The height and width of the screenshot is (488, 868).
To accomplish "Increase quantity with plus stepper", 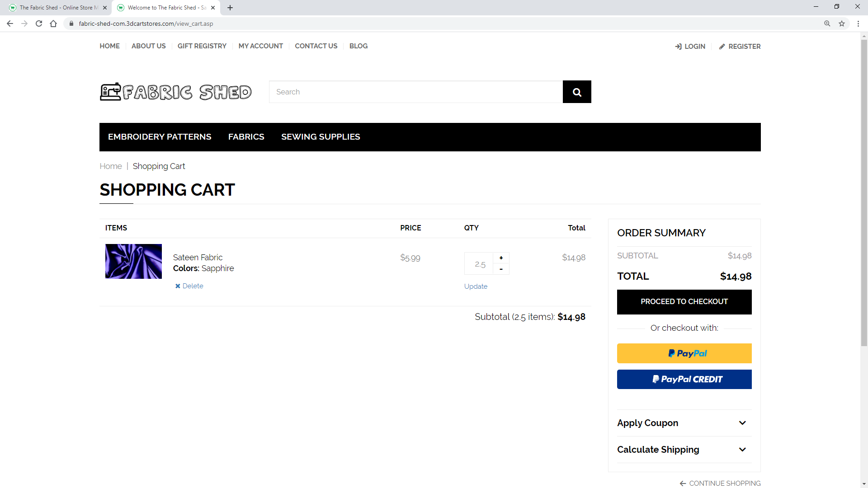I will pyautogui.click(x=501, y=258).
